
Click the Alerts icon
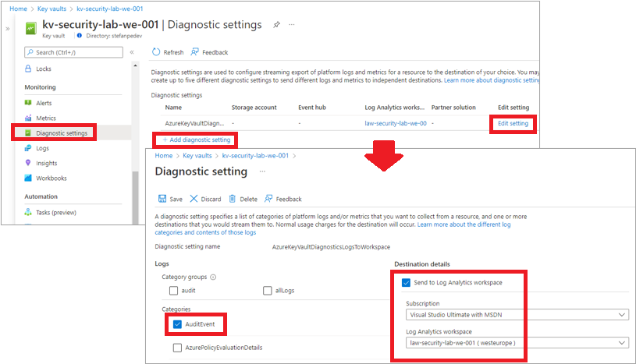pos(28,103)
